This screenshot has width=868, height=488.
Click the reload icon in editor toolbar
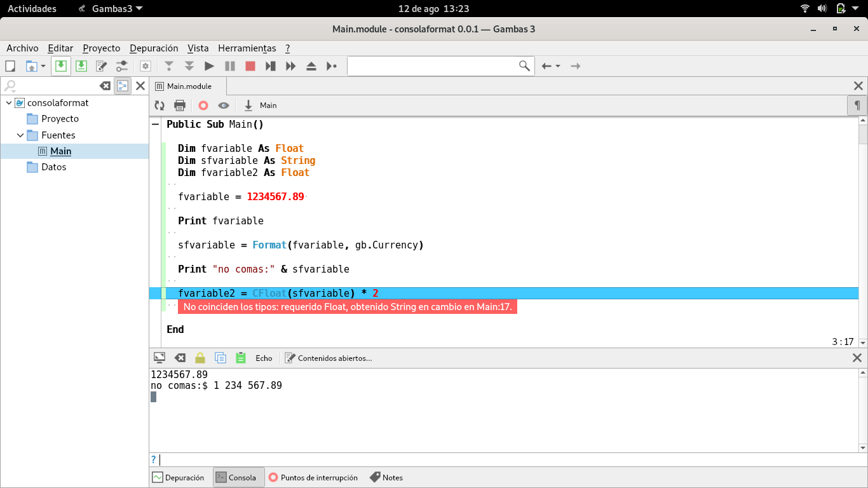coord(159,105)
